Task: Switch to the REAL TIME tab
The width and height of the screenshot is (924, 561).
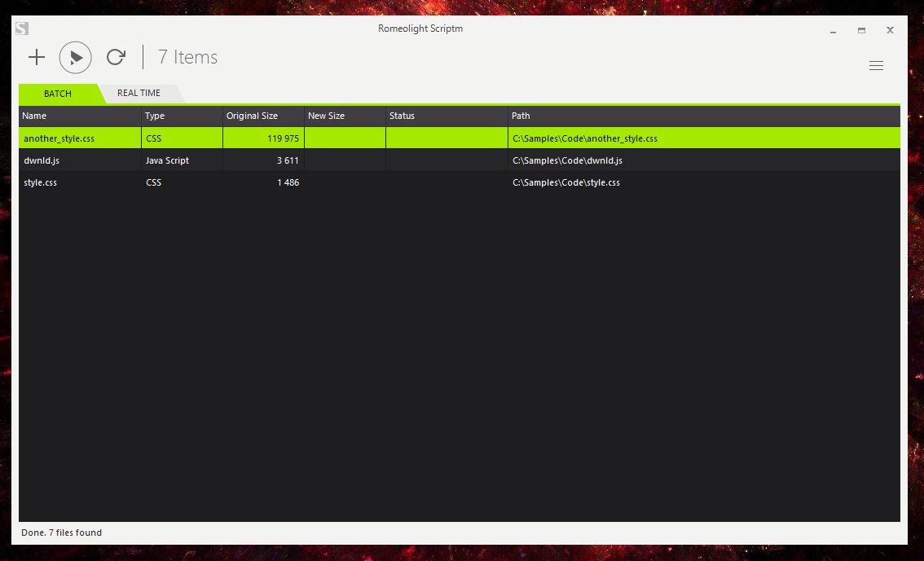Action: tap(139, 93)
